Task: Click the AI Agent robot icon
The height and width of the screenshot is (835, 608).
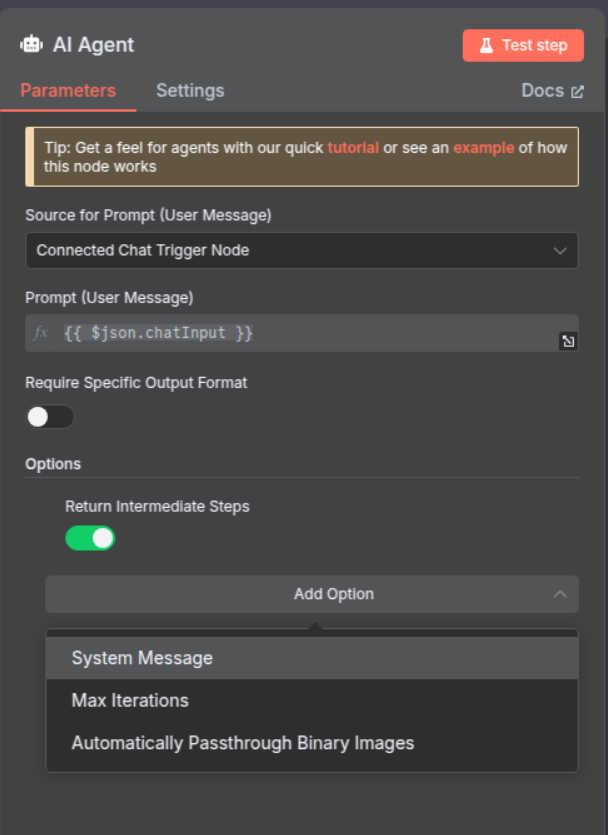Action: 32,45
